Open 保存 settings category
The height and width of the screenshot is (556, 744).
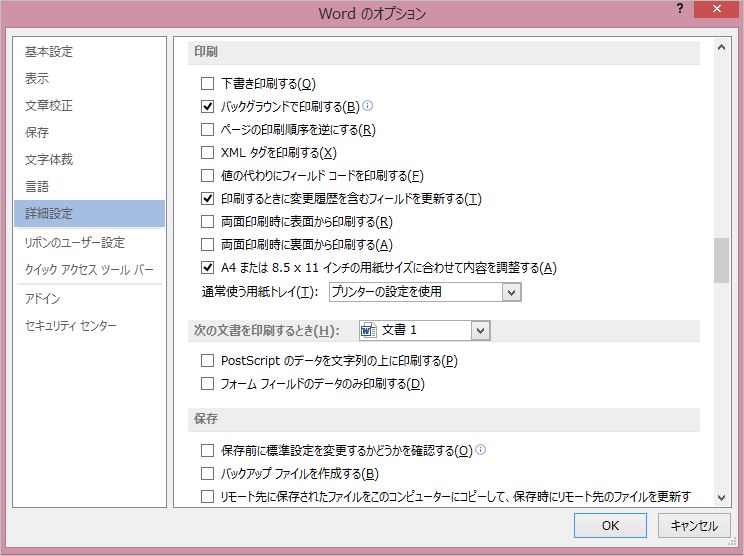[89, 132]
